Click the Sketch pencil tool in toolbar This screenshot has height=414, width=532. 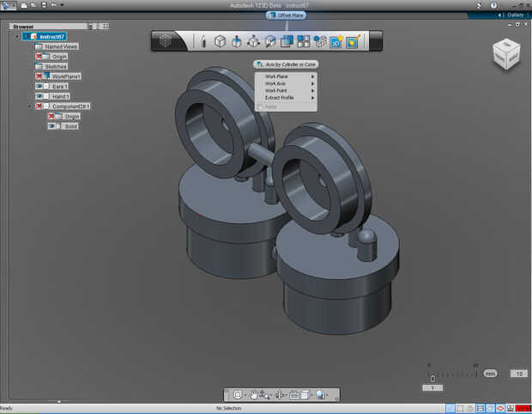tap(203, 40)
